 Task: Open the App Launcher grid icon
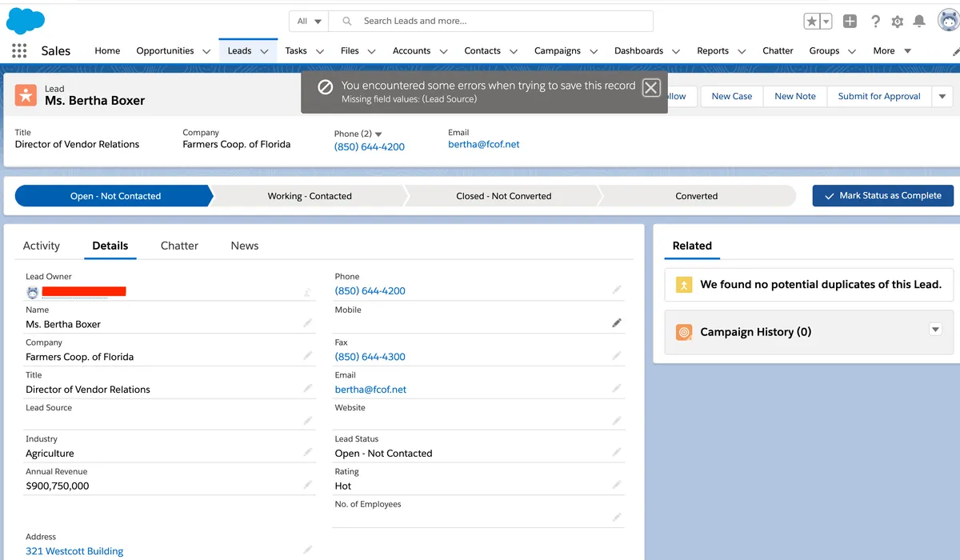point(19,50)
